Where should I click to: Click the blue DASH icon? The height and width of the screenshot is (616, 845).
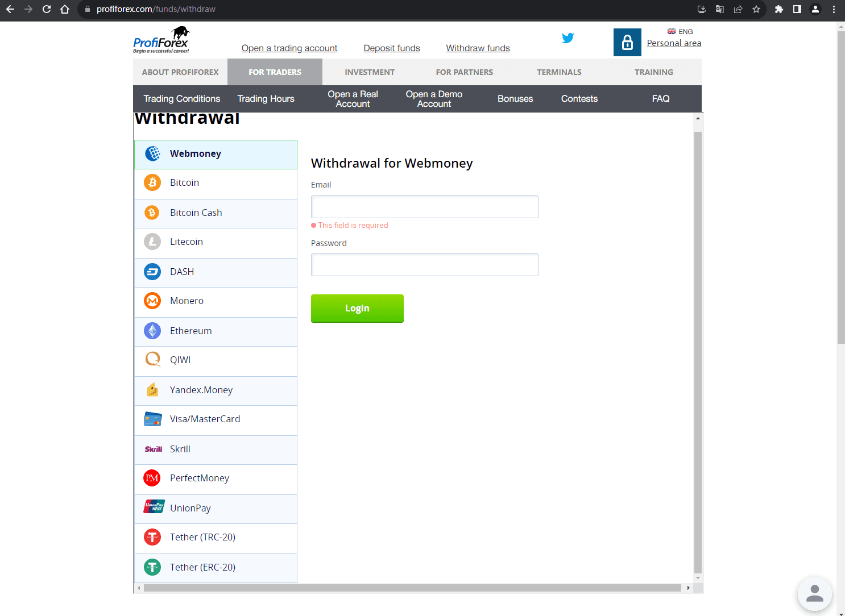pyautogui.click(x=152, y=272)
